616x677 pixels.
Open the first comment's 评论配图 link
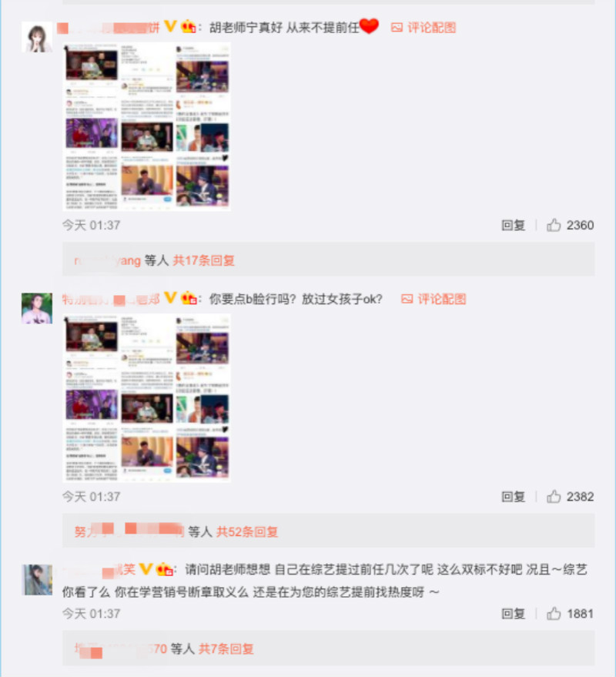pos(432,28)
